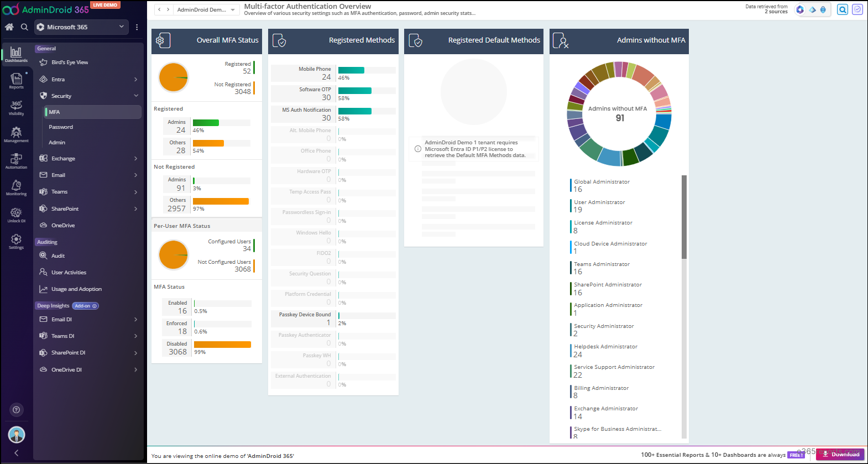Open the Automation sidebar icon
The image size is (868, 464).
tap(16, 161)
